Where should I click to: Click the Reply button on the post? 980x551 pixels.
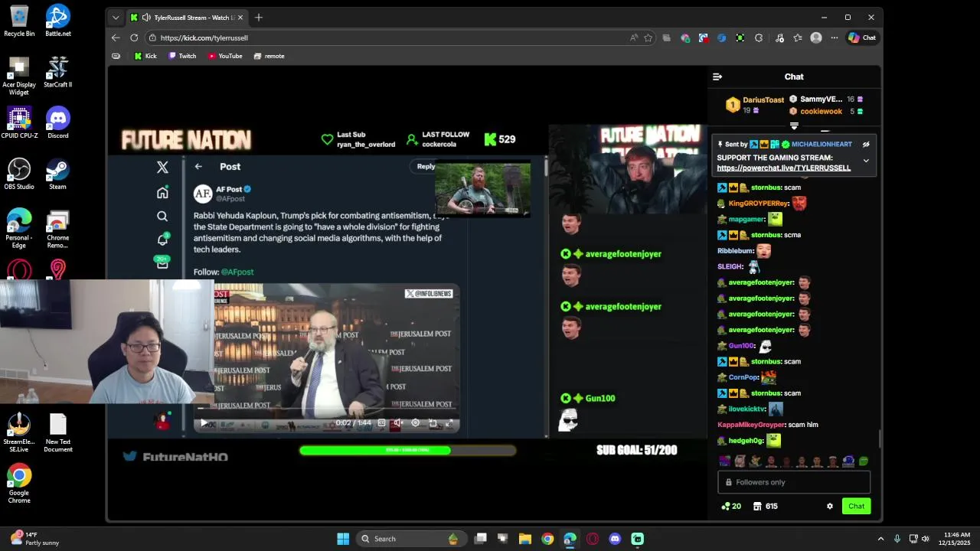pyautogui.click(x=426, y=166)
